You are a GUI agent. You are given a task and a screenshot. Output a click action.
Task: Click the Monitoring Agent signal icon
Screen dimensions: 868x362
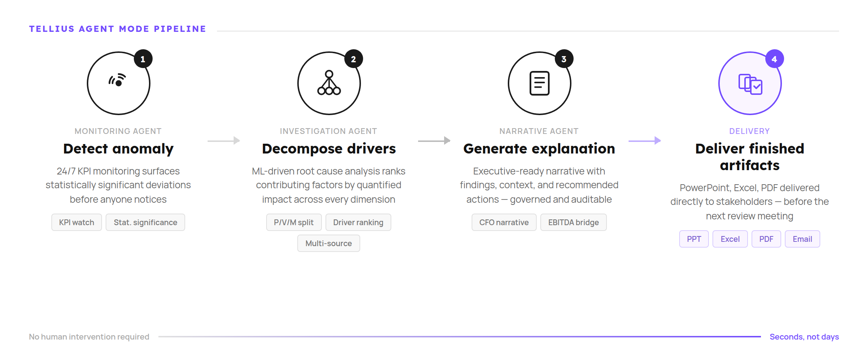click(118, 80)
